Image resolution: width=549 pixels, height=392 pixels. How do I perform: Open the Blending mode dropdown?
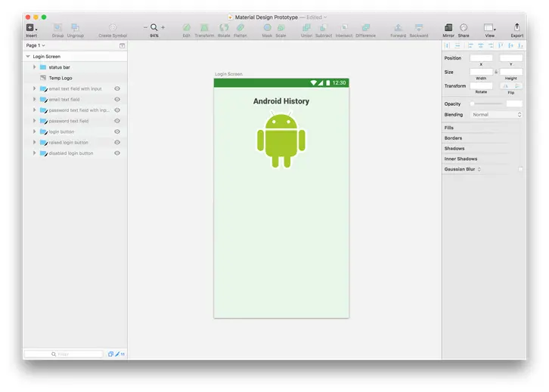(x=496, y=115)
